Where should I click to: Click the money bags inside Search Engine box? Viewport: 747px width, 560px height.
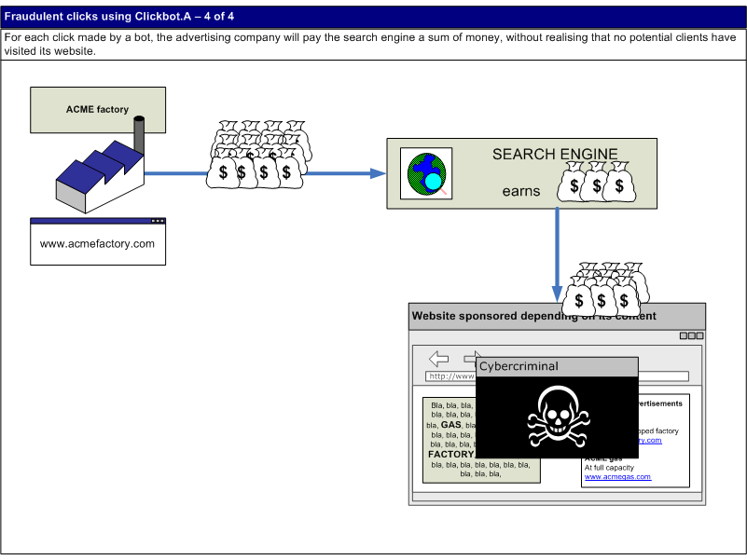tap(597, 182)
